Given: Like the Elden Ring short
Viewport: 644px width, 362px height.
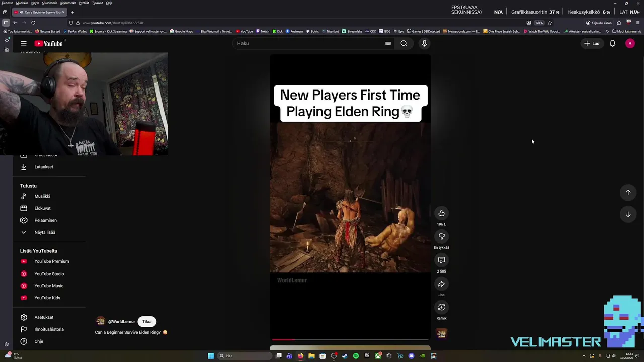Looking at the screenshot, I should 441,213.
